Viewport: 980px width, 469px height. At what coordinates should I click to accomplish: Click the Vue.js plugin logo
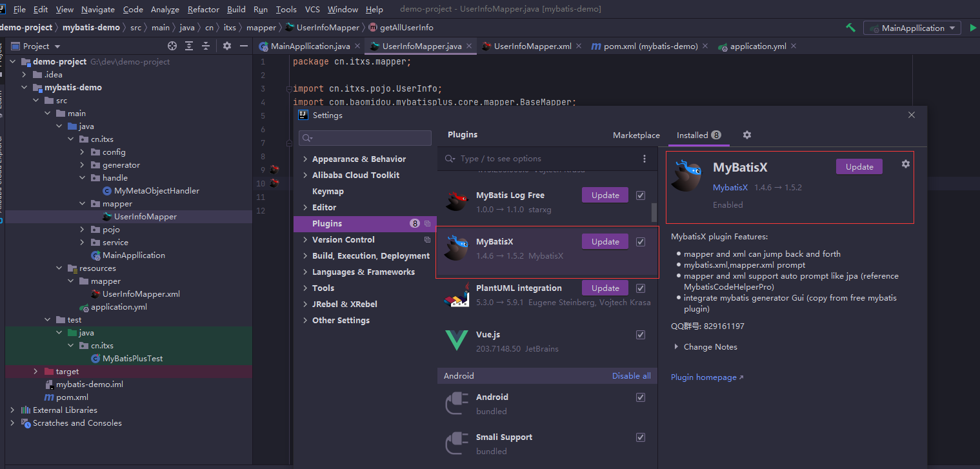(x=457, y=340)
